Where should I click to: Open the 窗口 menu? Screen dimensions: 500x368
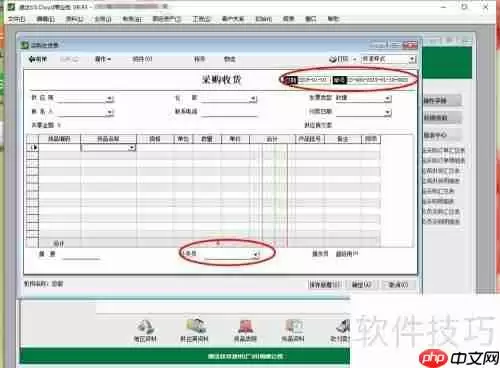tap(311, 19)
